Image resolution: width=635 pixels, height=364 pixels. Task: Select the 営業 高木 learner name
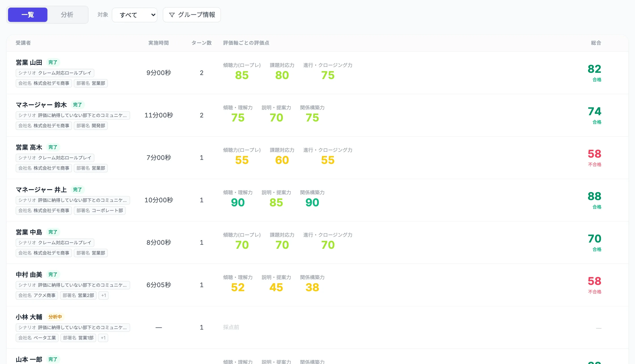coord(29,147)
